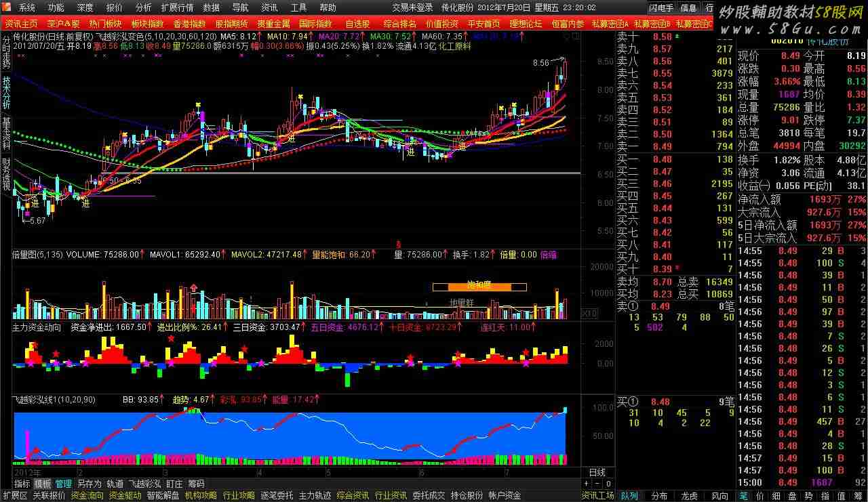Click the 日线 period selector

(x=597, y=472)
